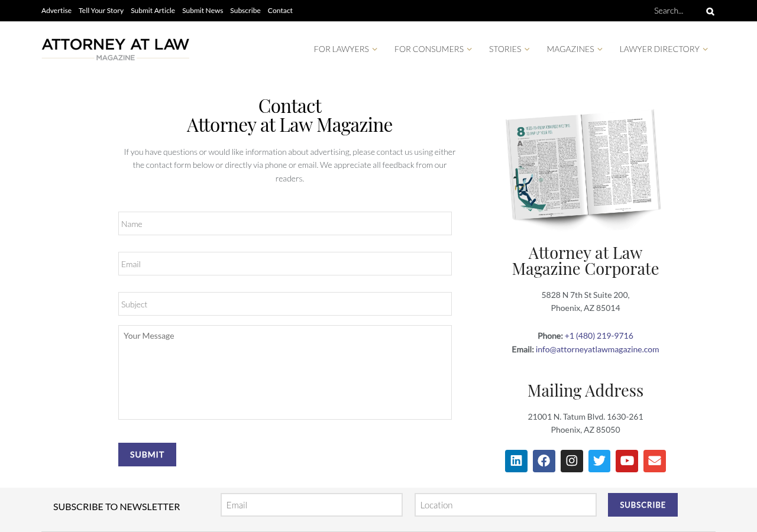Open the Twitter social icon
This screenshot has width=757, height=532.
pos(599,461)
